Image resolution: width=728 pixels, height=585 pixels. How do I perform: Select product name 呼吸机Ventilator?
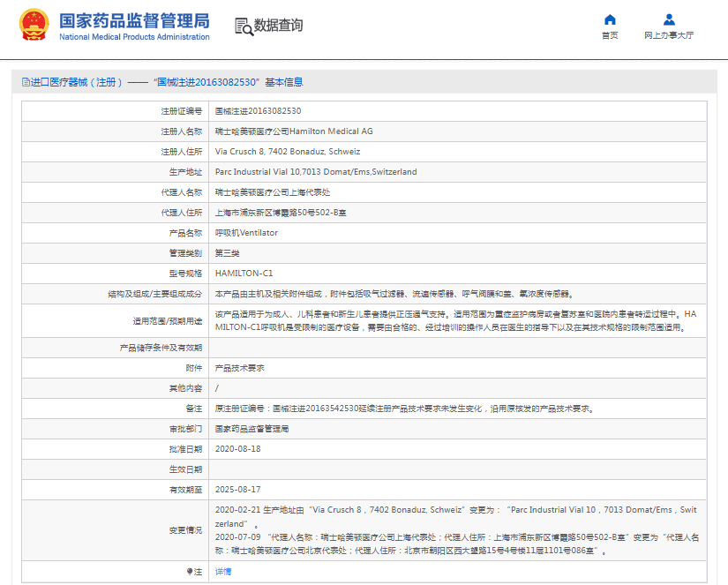point(246,233)
